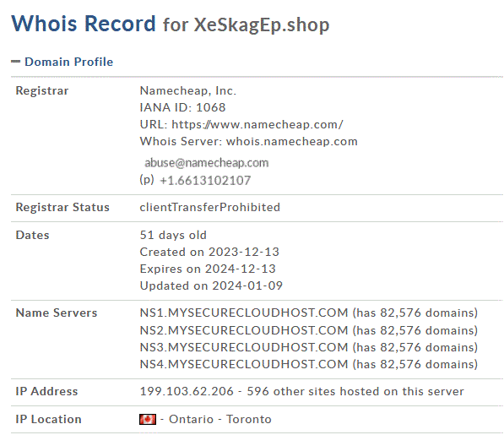The height and width of the screenshot is (435, 504).
Task: Click the https://www.namecheap.com/ URL
Action: click(x=257, y=124)
